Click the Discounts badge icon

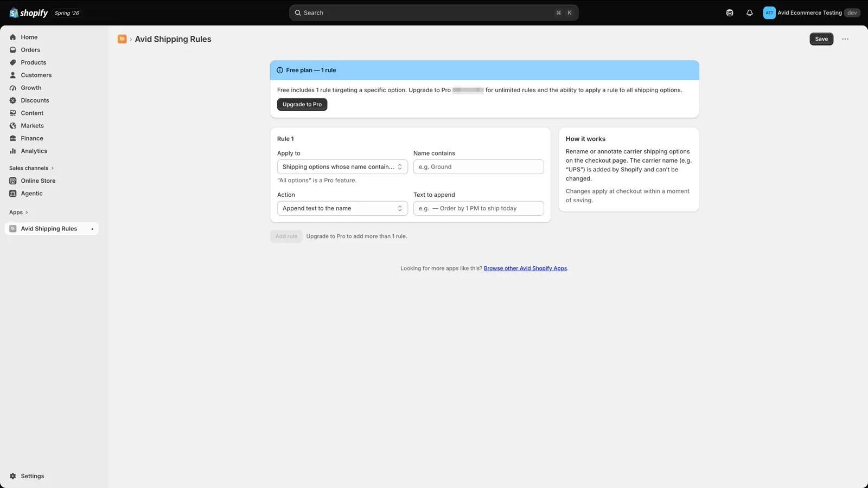coord(13,100)
